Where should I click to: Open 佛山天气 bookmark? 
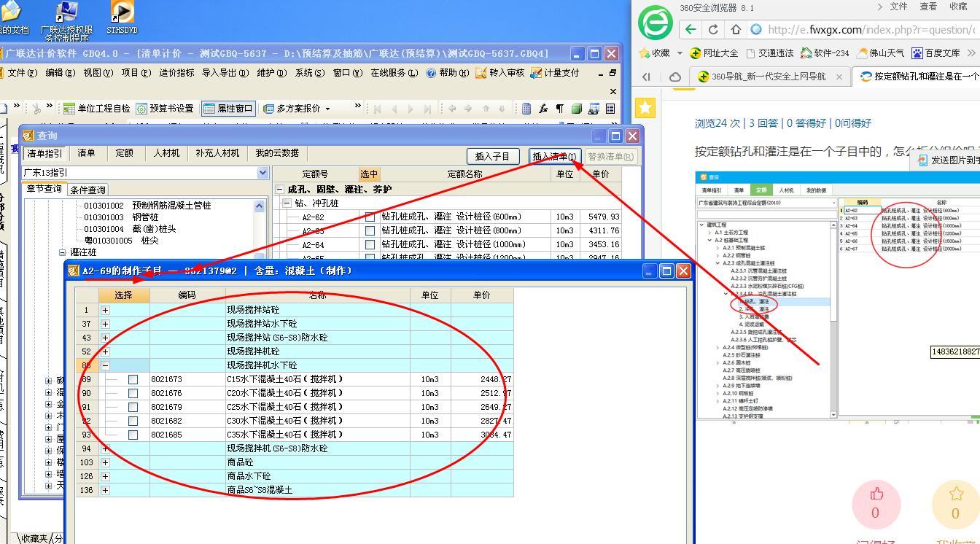click(x=880, y=53)
